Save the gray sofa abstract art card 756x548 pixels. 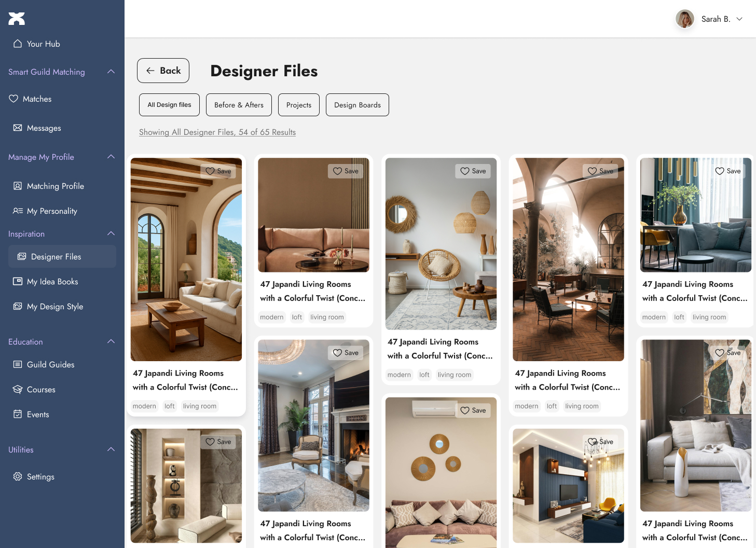click(x=728, y=353)
